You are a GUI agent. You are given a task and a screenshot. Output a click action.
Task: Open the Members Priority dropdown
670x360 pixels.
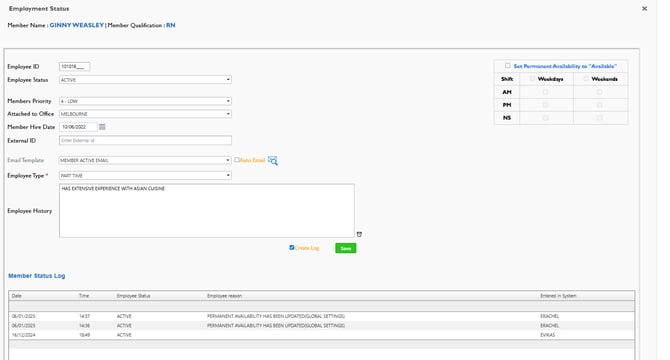click(x=145, y=101)
